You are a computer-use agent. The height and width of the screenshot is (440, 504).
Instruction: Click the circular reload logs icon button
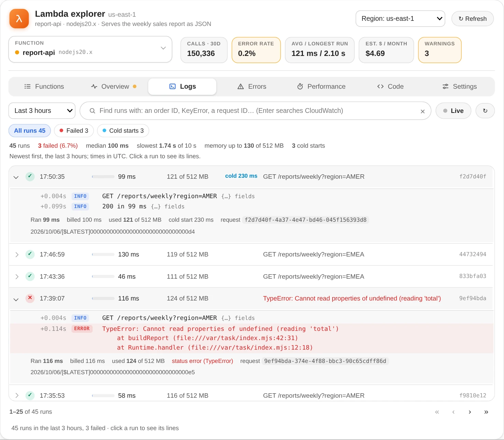click(485, 111)
